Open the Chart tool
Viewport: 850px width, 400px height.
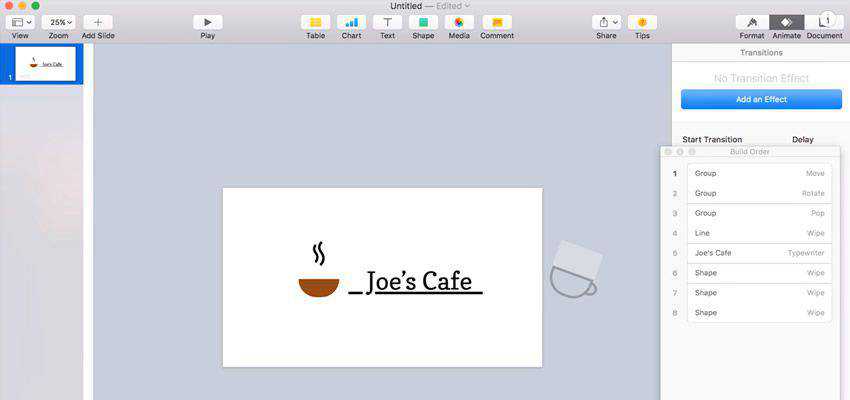pyautogui.click(x=351, y=22)
